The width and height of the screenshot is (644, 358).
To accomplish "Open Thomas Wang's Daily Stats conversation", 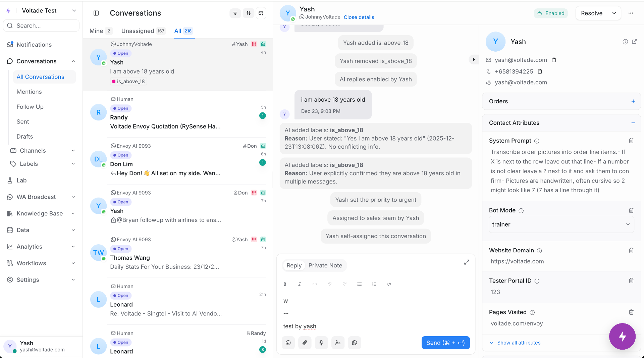I will tap(178, 254).
